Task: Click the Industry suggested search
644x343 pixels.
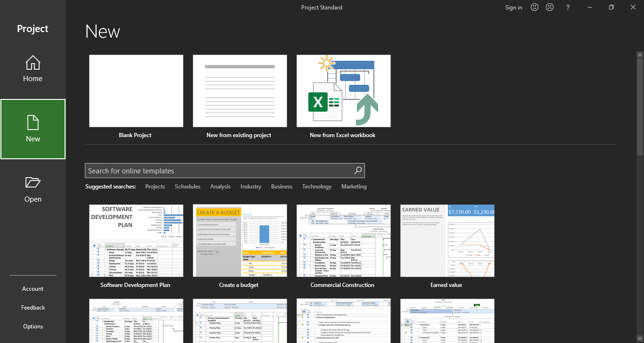Action: tap(250, 187)
